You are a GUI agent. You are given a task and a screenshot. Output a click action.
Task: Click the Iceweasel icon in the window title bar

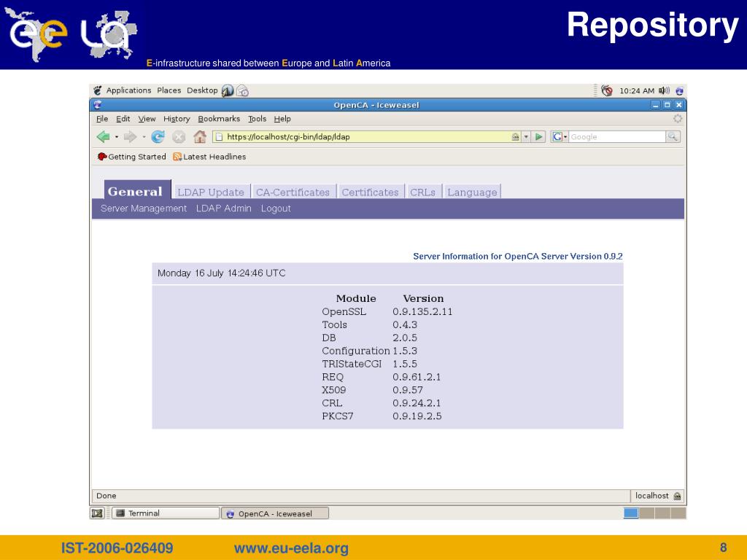pyautogui.click(x=98, y=105)
